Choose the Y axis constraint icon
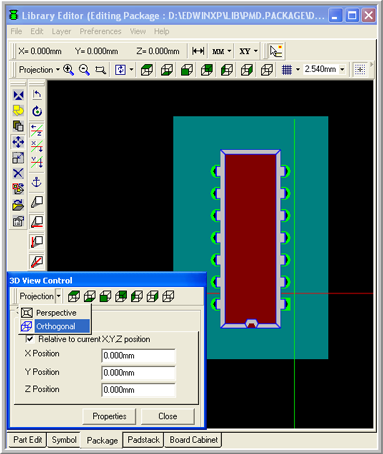Image resolution: width=383 pixels, height=454 pixels. (x=37, y=162)
